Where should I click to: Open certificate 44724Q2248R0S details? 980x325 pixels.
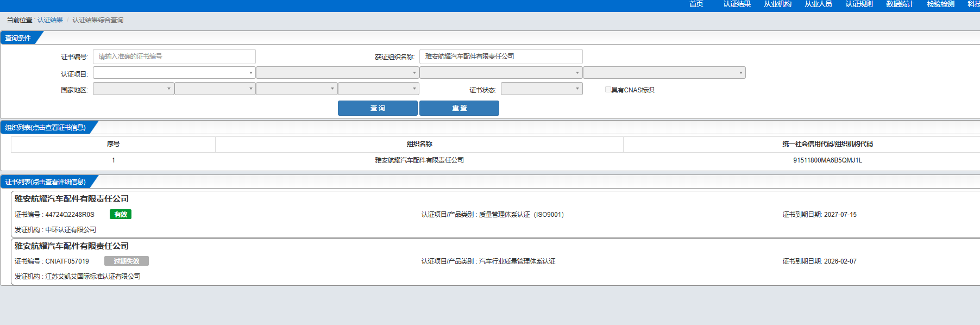[70, 215]
